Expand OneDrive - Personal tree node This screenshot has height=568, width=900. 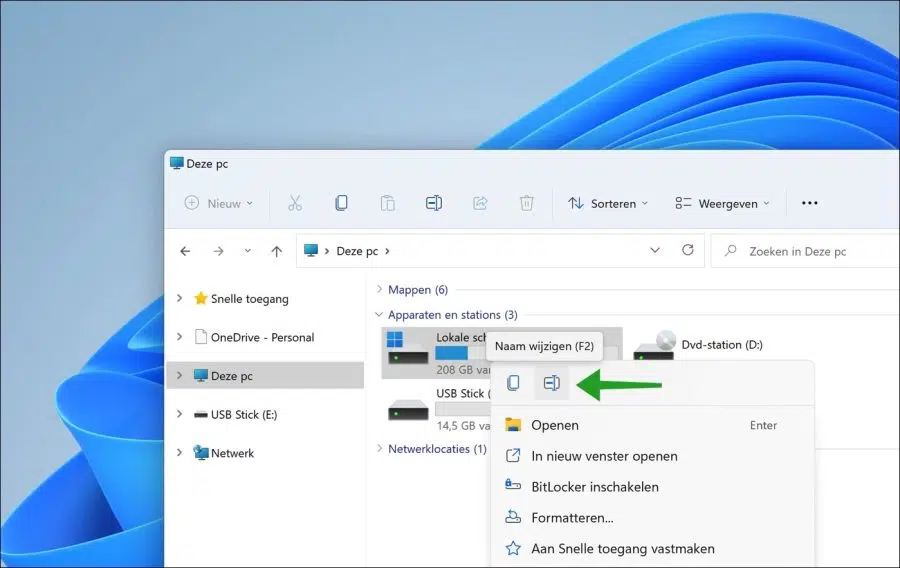[x=179, y=337]
